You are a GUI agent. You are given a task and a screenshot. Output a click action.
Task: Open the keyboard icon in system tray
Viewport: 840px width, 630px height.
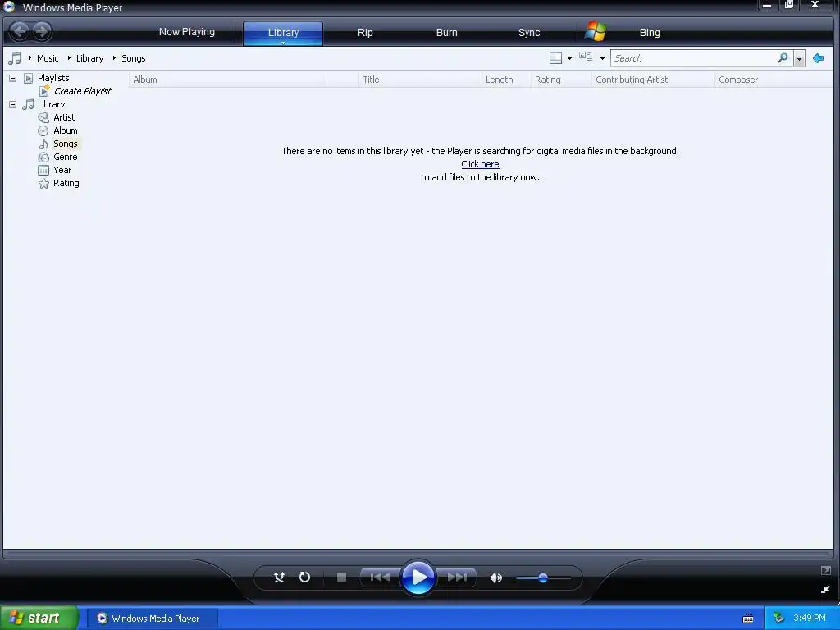748,619
